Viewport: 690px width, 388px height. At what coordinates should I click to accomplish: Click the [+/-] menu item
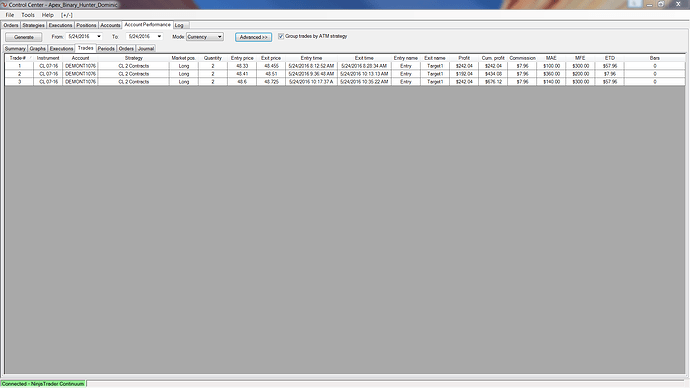pos(66,15)
